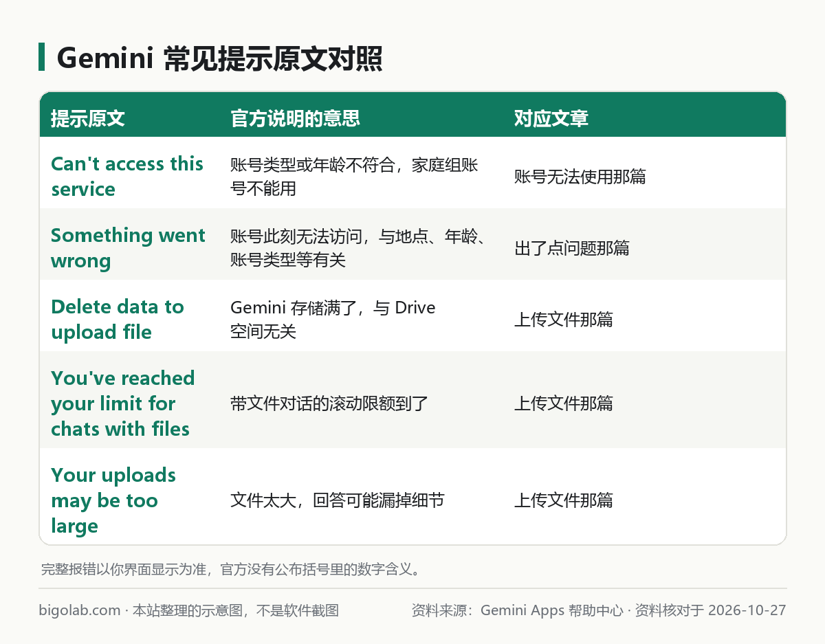Select "Delete data to upload file" text
The image size is (825, 644).
point(118,320)
